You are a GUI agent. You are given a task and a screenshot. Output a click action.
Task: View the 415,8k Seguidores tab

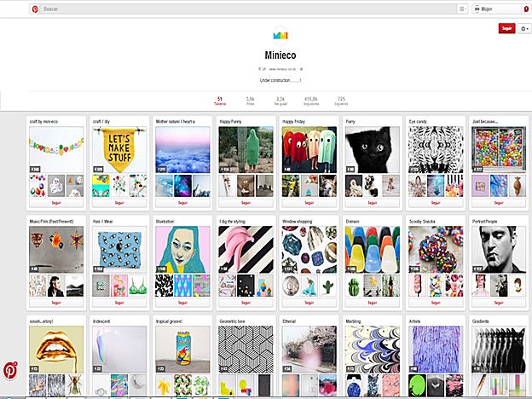click(311, 101)
